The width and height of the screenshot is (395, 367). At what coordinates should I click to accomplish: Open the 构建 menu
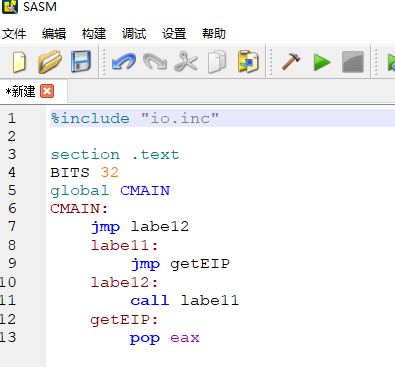click(94, 34)
